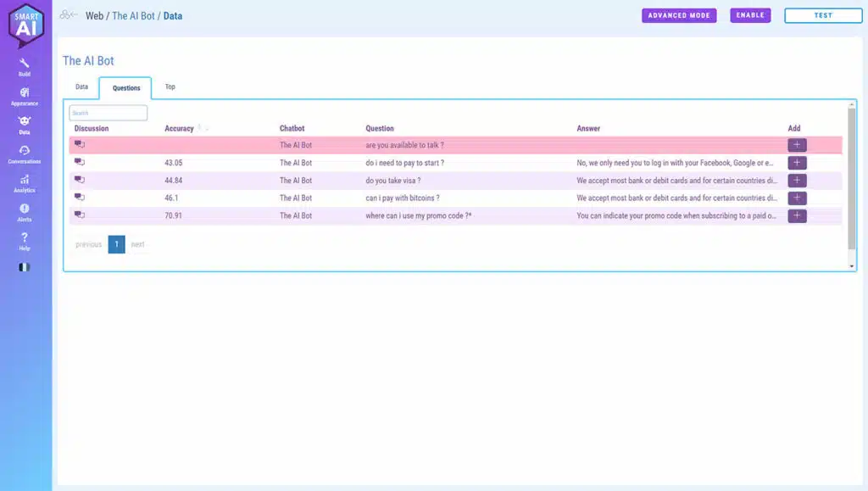Go to Conversations in the sidebar

pyautogui.click(x=25, y=151)
